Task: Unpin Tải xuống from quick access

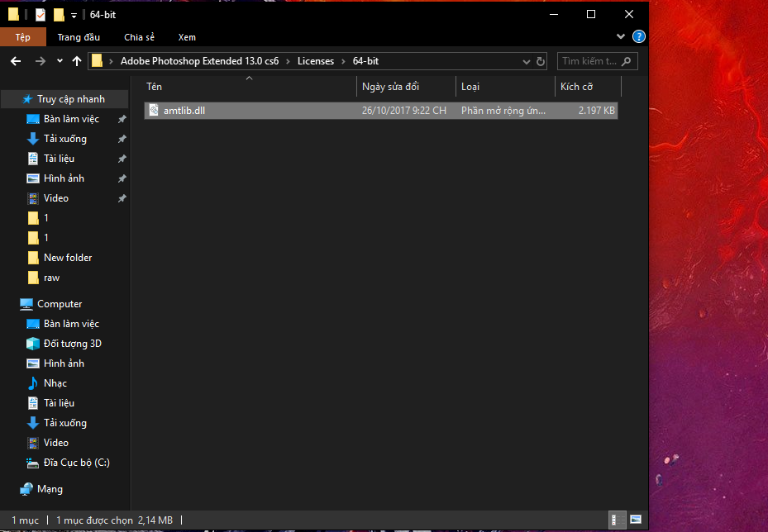Action: tap(122, 139)
